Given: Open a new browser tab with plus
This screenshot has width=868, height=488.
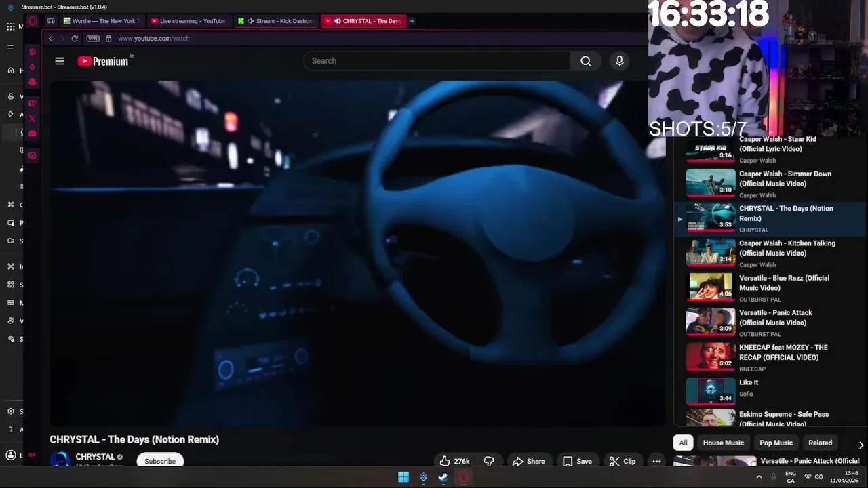Looking at the screenshot, I should tap(412, 21).
